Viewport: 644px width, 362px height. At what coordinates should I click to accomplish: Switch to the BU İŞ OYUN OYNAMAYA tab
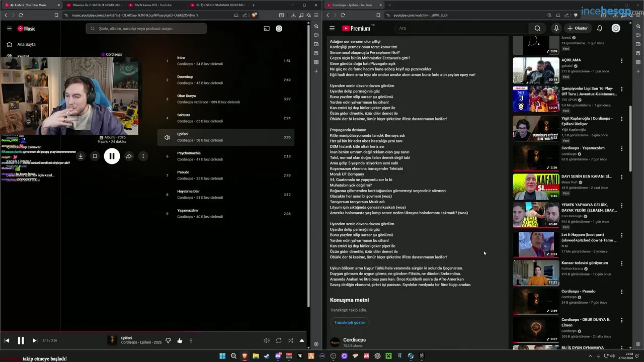(x=217, y=5)
